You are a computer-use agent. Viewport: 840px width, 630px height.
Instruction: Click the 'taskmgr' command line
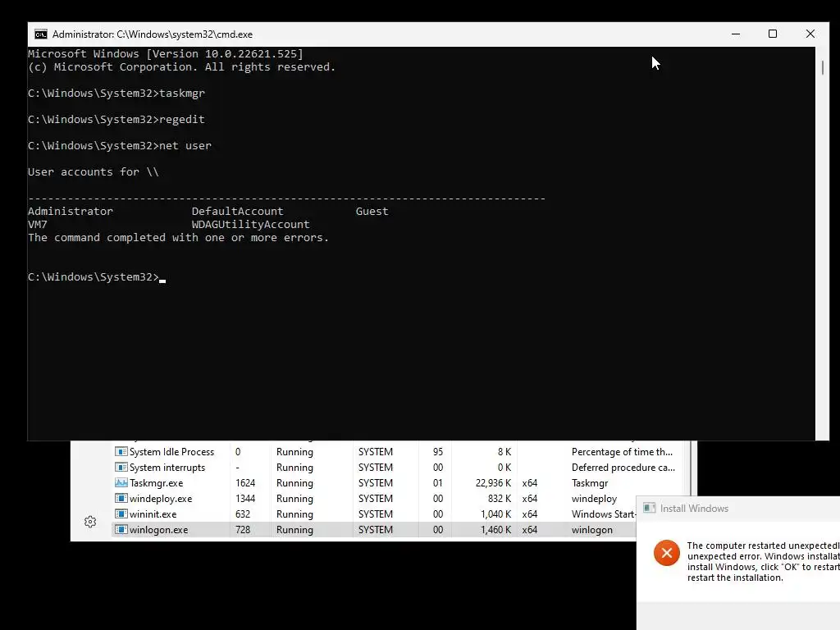[116, 94]
